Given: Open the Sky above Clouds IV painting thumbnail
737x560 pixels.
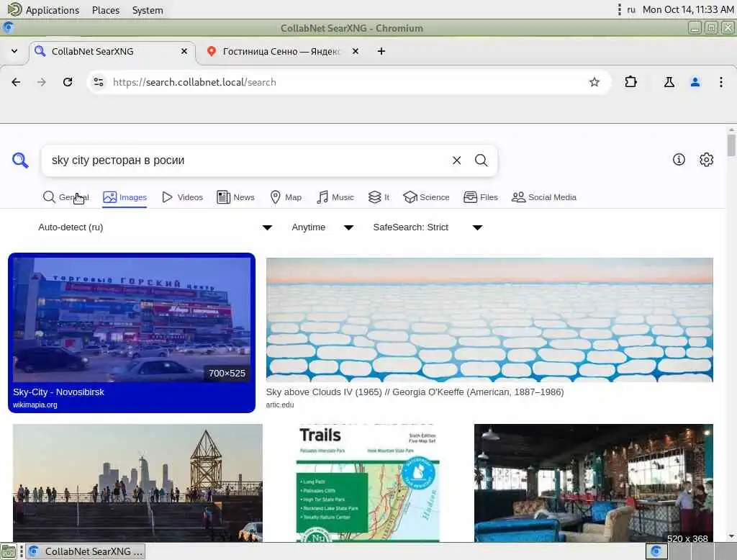Looking at the screenshot, I should (489, 320).
